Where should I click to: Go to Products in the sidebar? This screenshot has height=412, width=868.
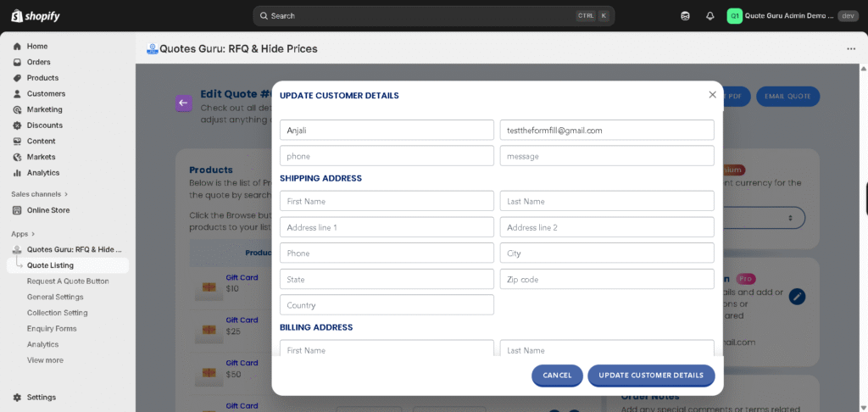(x=42, y=78)
